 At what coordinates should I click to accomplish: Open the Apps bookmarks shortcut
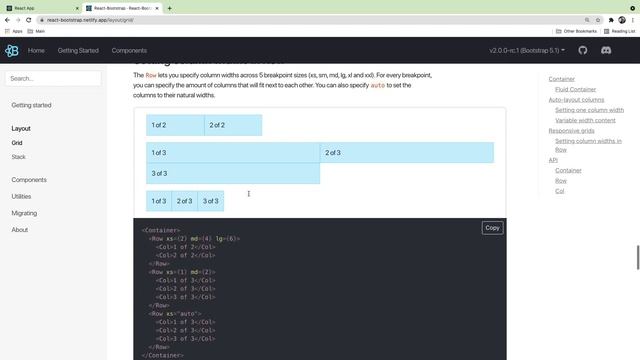point(13,31)
